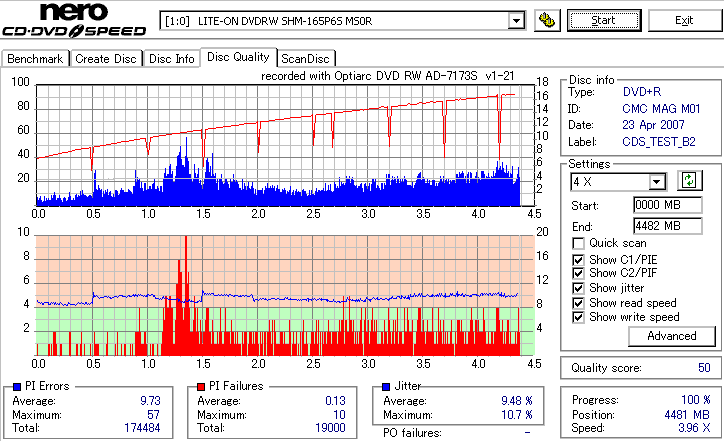This screenshot has width=724, height=441.
Task: Click the blue Jitter legend square
Action: [386, 387]
